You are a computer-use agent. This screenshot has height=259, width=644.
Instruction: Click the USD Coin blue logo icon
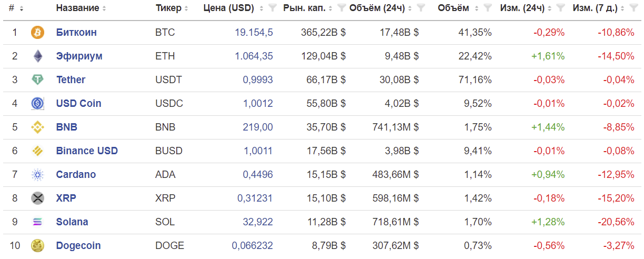click(x=38, y=104)
